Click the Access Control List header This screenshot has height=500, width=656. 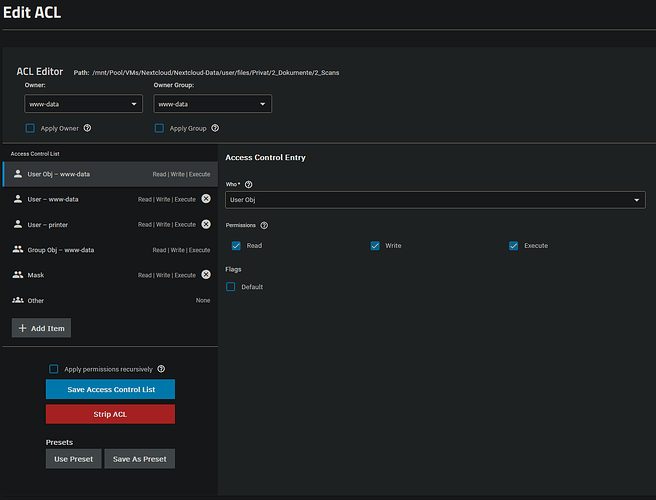coord(35,154)
